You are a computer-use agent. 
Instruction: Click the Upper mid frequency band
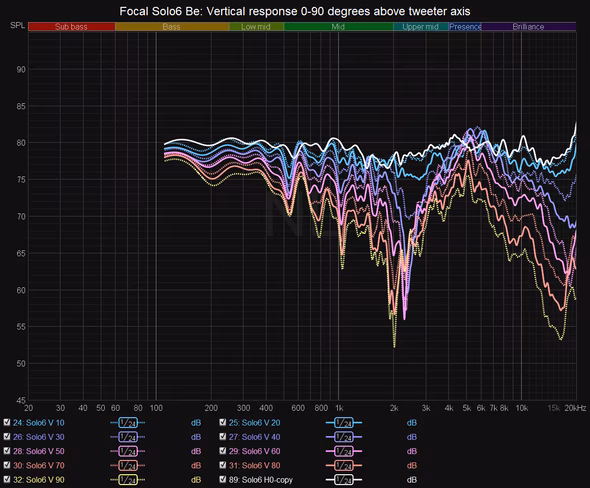[421, 27]
